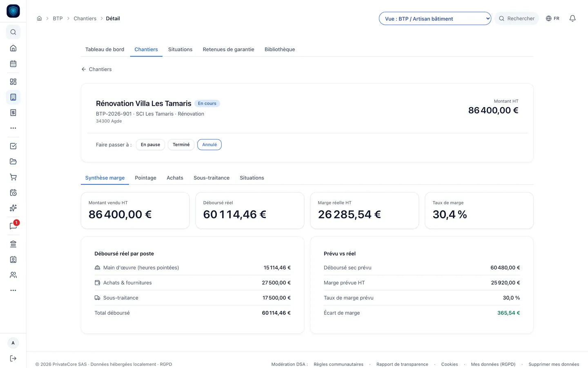
Task: Switch to Tableau de bord tab
Action: pos(105,49)
